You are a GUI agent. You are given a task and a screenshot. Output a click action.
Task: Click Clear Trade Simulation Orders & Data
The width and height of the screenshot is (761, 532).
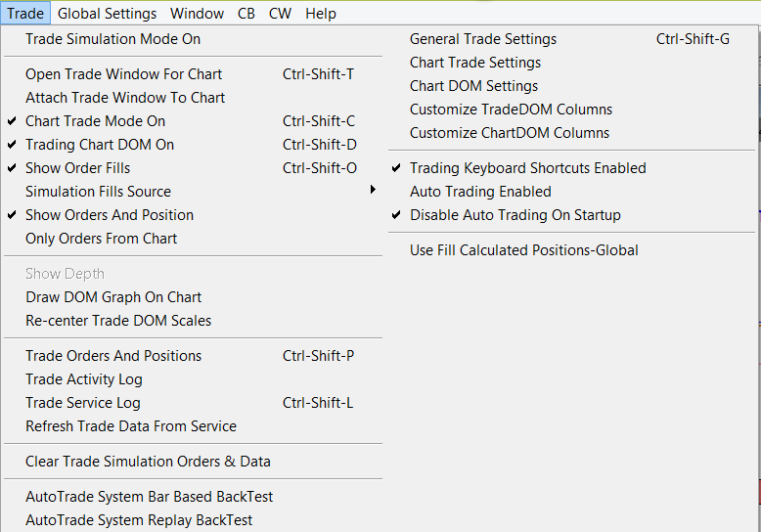(148, 462)
